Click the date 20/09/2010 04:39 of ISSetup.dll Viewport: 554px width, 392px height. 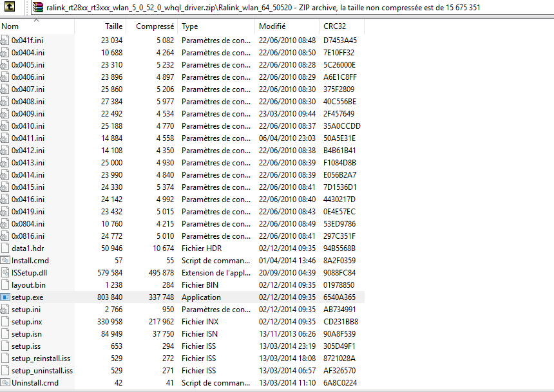pyautogui.click(x=287, y=273)
